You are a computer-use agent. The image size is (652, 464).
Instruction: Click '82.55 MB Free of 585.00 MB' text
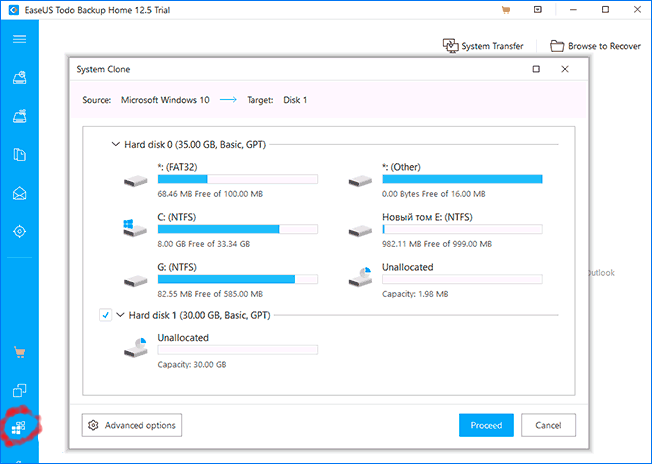coord(210,294)
